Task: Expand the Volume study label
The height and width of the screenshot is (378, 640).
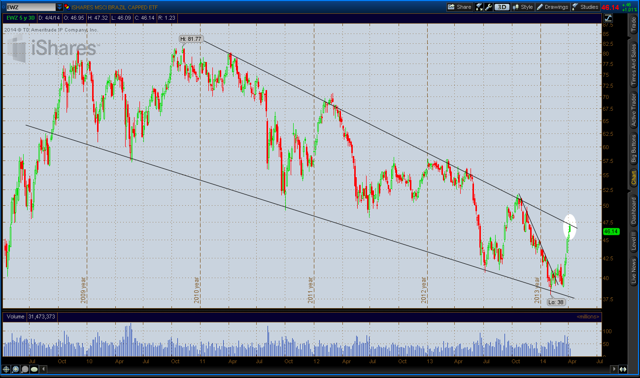Action: tap(15, 316)
